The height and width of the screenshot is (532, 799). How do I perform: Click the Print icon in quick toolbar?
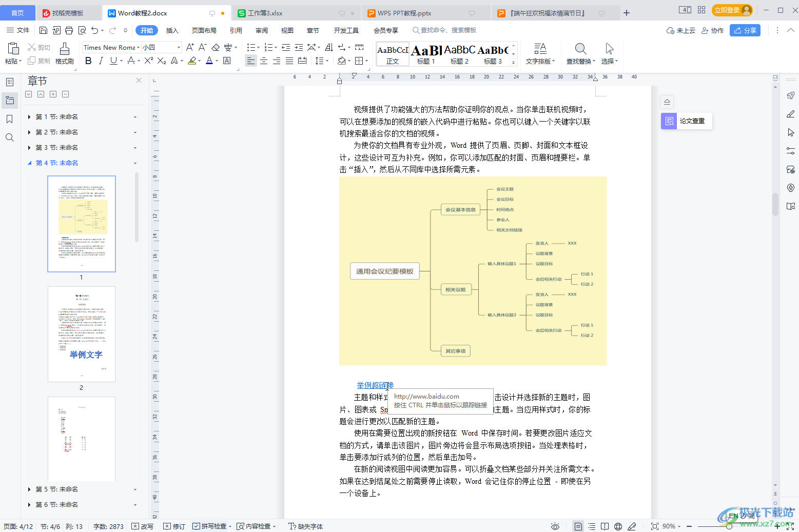click(x=69, y=30)
